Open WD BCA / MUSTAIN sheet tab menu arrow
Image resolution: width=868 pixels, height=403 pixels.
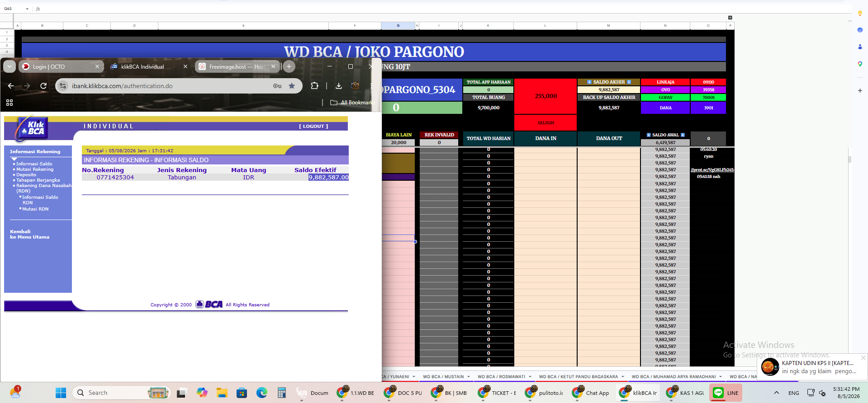pos(469,377)
